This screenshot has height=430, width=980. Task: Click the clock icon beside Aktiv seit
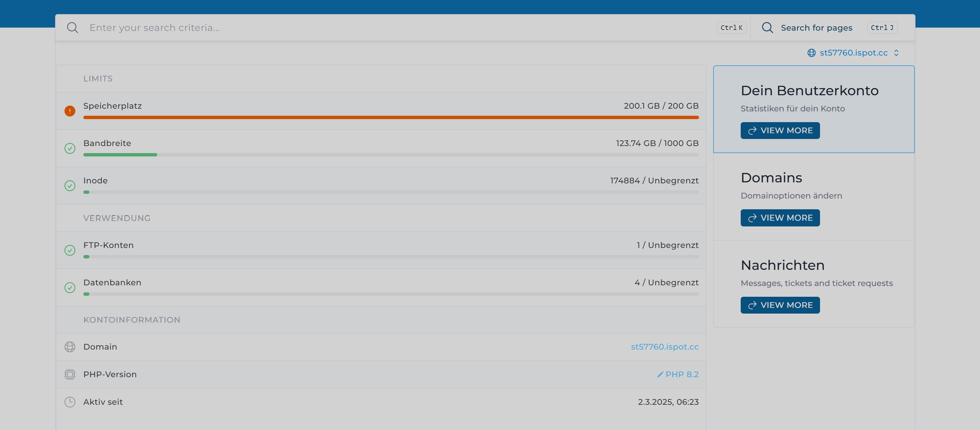tap(70, 402)
